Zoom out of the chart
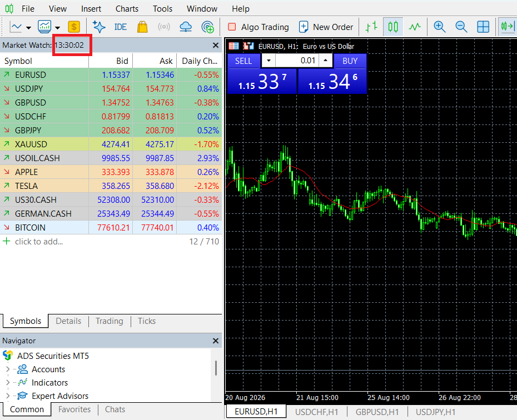Image resolution: width=517 pixels, height=420 pixels. point(461,27)
